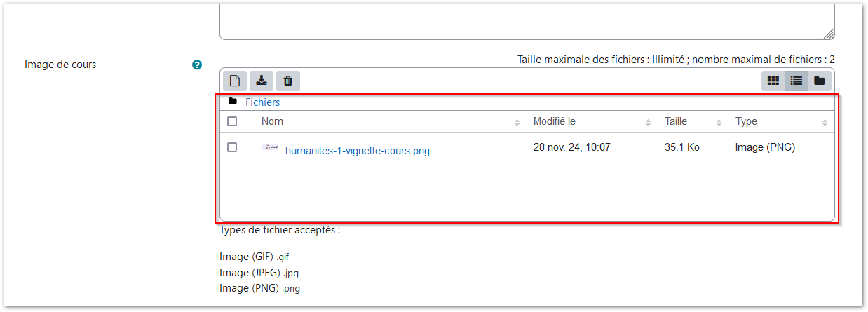Image resolution: width=868 pixels, height=312 pixels.
Task: Switch to detailed list view
Action: click(x=796, y=81)
